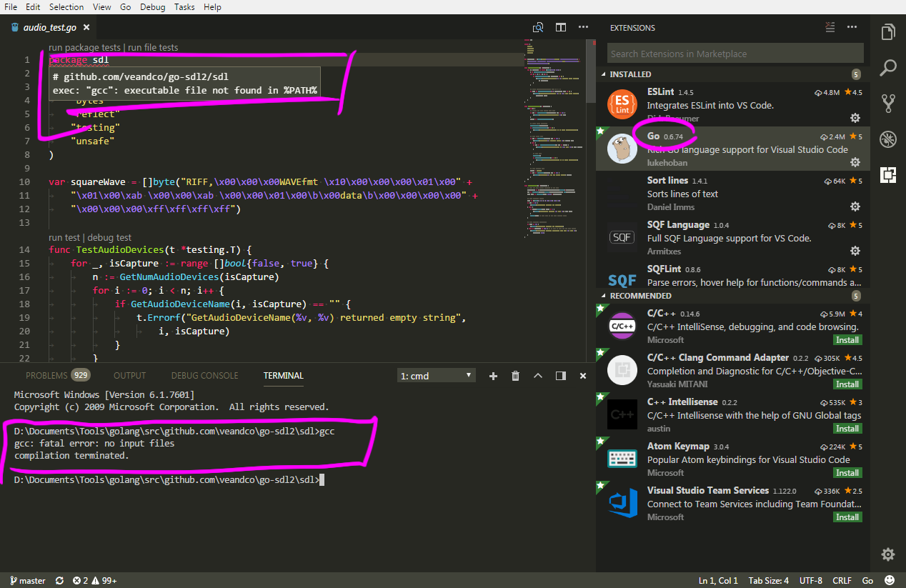Switch to the DEBUG CONSOLE tab
This screenshot has width=906, height=588.
click(204, 376)
